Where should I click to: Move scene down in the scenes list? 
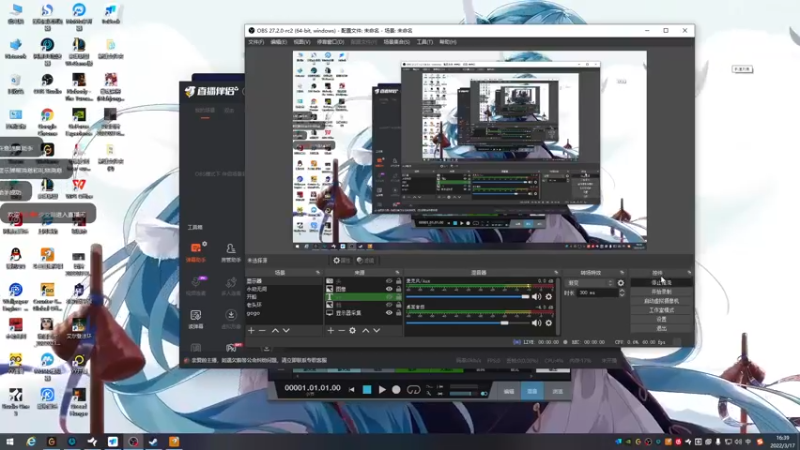coord(286,331)
